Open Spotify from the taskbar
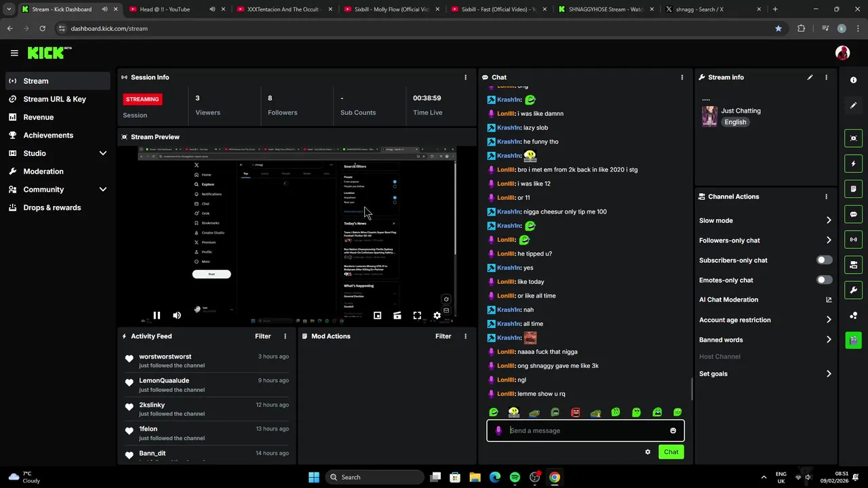868x488 pixels. coord(515,477)
